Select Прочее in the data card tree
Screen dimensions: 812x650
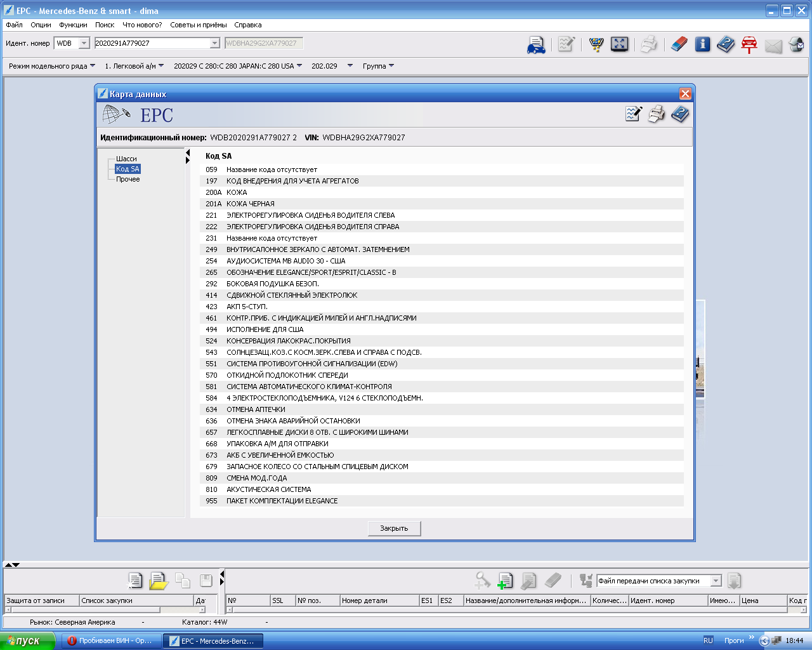128,179
